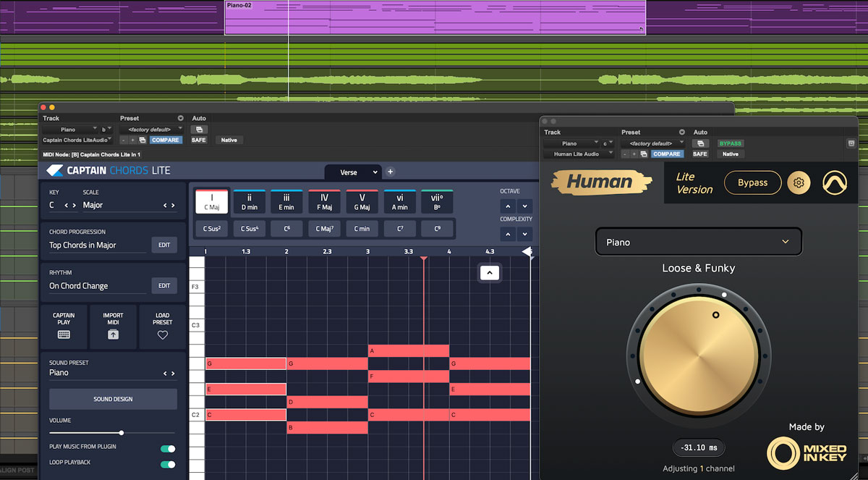The image size is (868, 480).
Task: Open Captain Play keyboard icon
Action: point(64,334)
